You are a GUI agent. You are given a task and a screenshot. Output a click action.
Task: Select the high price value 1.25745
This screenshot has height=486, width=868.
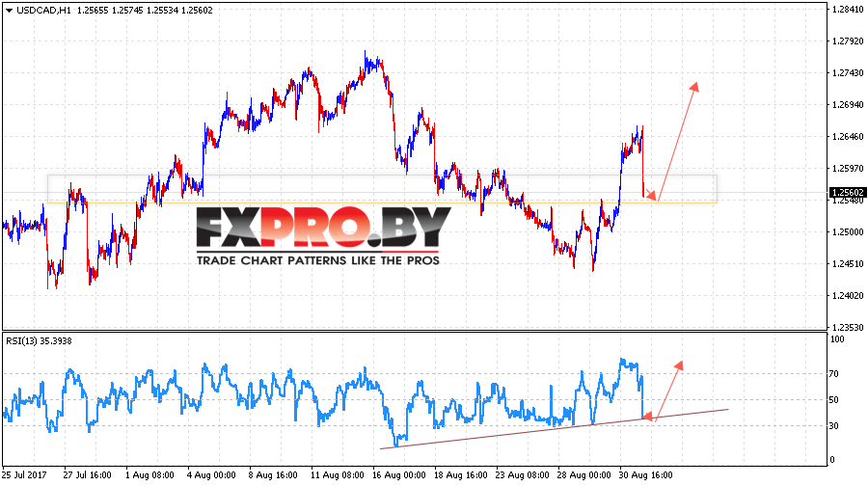point(127,10)
